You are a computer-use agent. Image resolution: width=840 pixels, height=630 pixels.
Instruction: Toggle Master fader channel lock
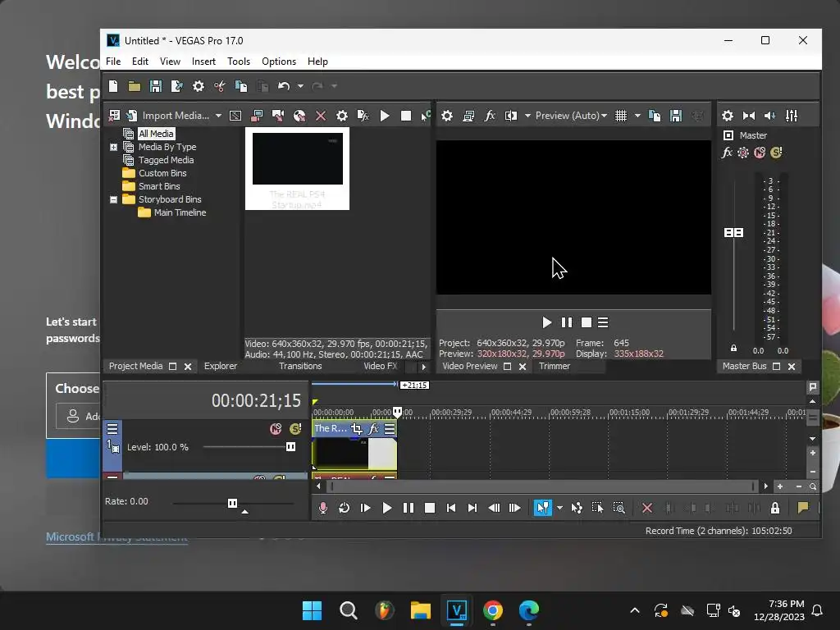pyautogui.click(x=734, y=348)
